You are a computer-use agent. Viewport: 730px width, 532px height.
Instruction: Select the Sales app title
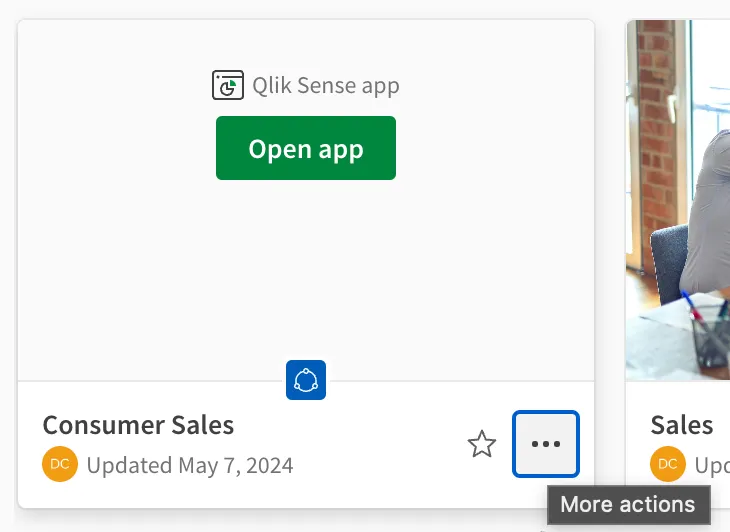click(682, 425)
